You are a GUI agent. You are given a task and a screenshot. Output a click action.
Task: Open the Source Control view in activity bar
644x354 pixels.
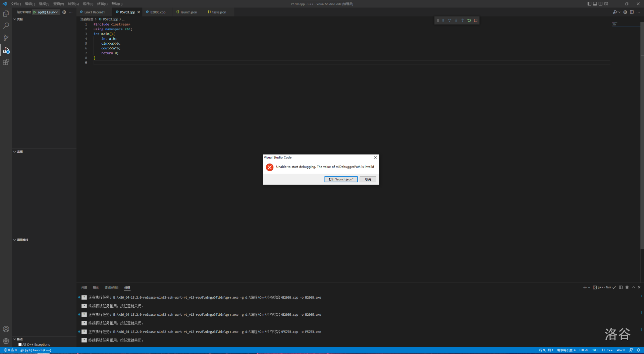click(6, 38)
